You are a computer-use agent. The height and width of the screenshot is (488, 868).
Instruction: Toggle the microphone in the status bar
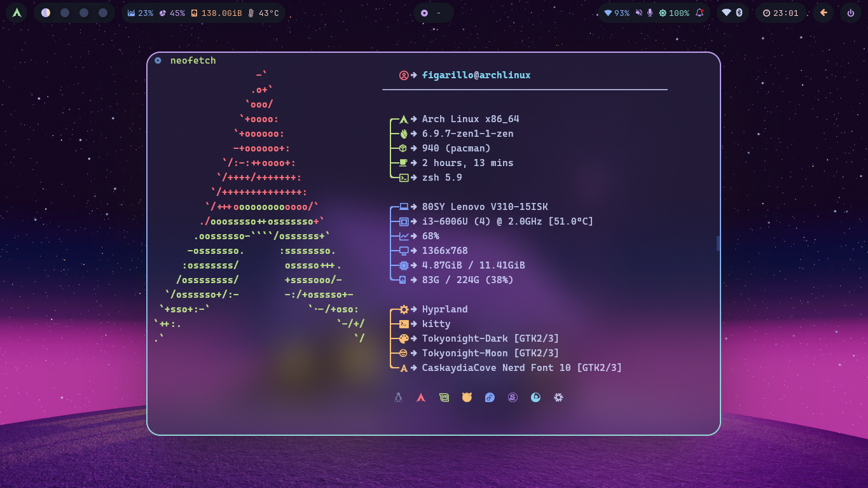(650, 13)
